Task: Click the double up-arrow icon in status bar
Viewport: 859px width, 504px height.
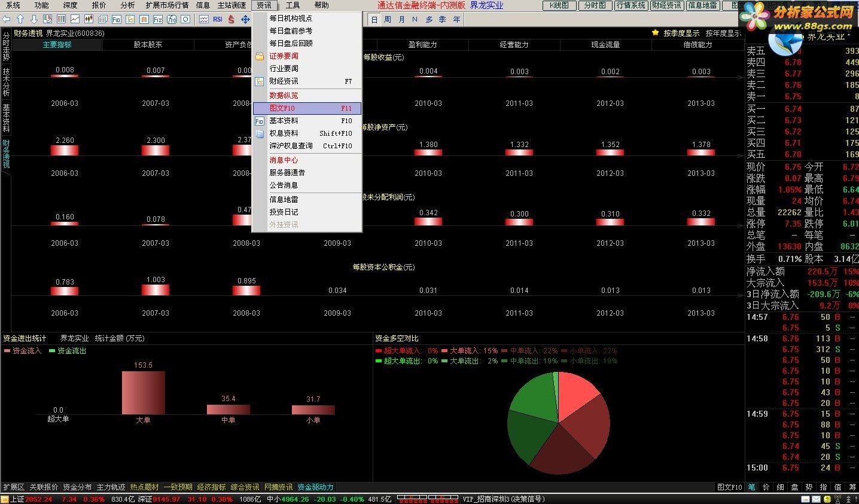Action: click(848, 499)
